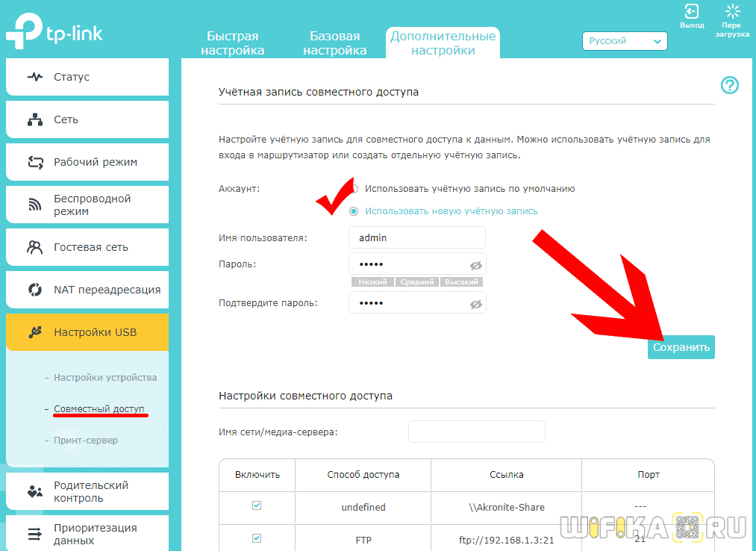Open Статус via its pulse icon
Viewport: 756px width, 551px height.
pos(35,77)
